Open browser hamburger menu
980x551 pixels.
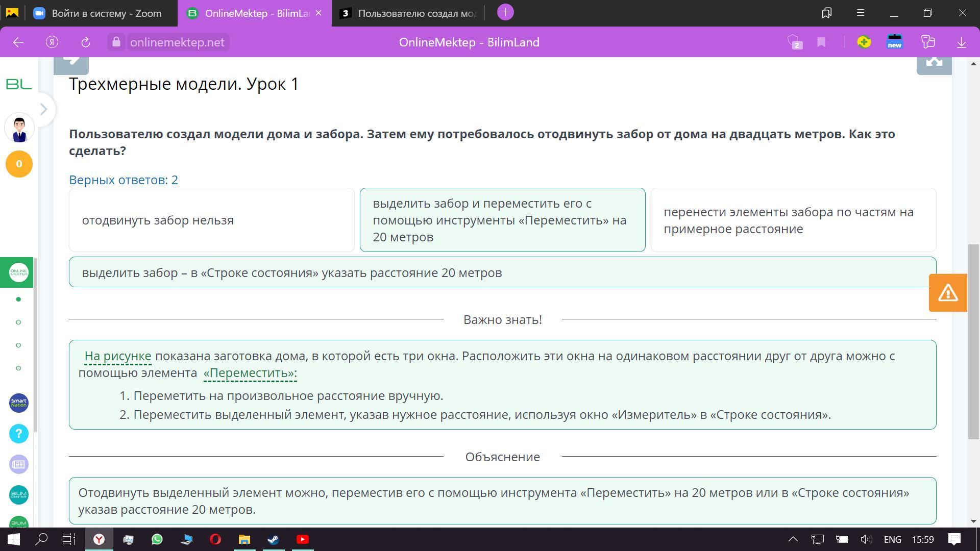pos(861,13)
